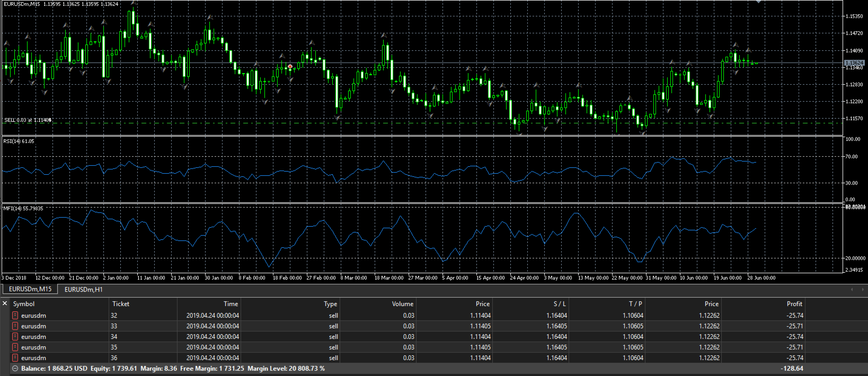Click order icon for ticket 33
Screen dimensions: 868x376
[15, 326]
